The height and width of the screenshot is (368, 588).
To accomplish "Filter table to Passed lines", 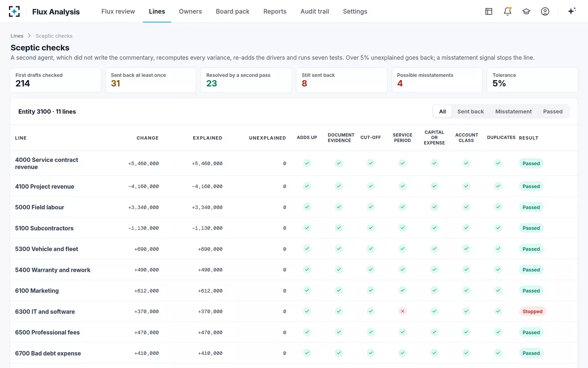I will click(x=552, y=112).
